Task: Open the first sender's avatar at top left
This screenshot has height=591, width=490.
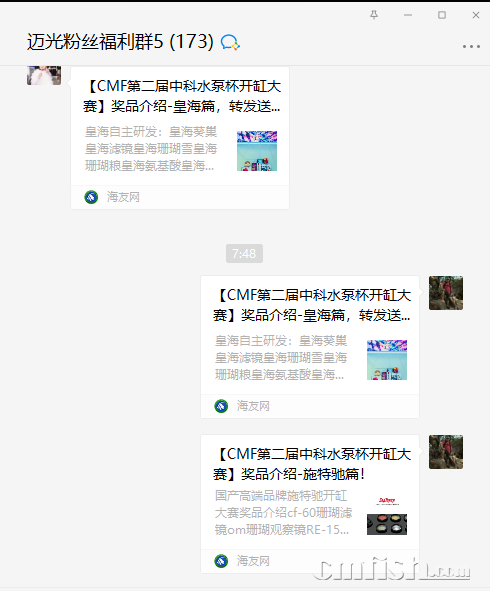Action: coord(44,75)
